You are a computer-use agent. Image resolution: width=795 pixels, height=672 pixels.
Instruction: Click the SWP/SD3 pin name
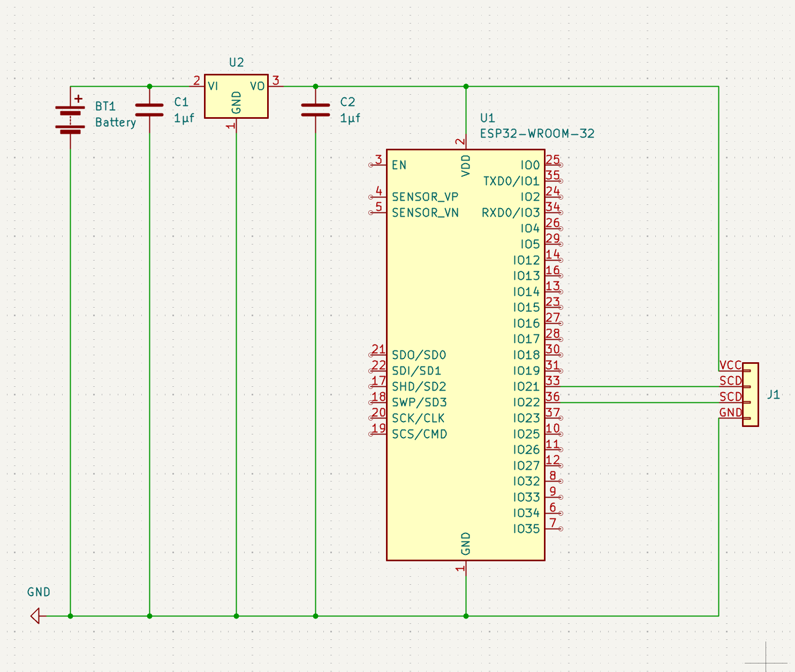pos(419,402)
